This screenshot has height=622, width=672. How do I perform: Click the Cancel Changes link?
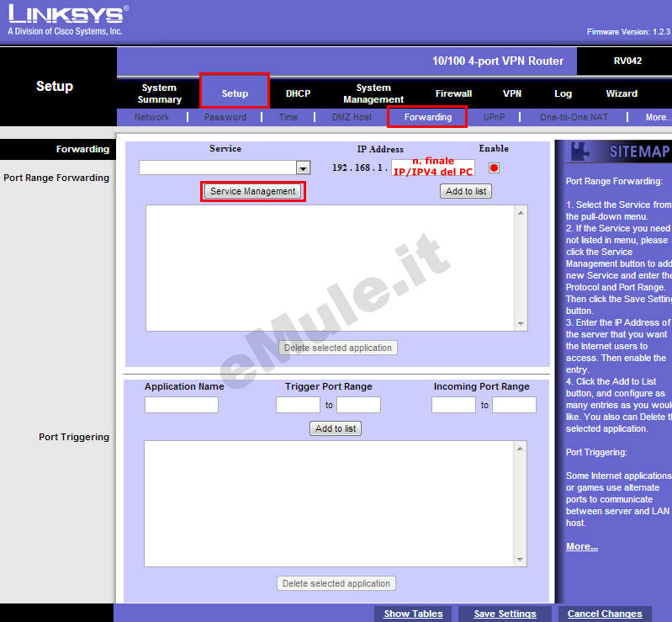point(605,614)
